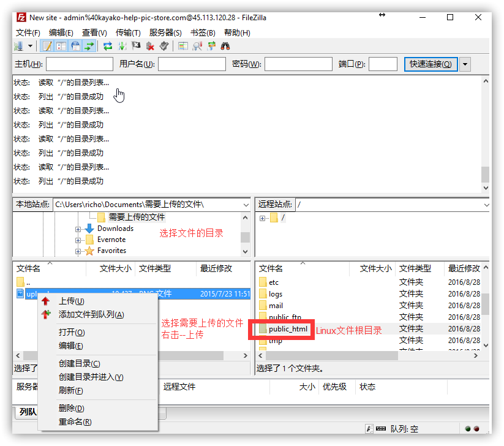The width and height of the screenshot is (504, 446).
Task: Toggle synchronized browsing
Action: (x=211, y=47)
